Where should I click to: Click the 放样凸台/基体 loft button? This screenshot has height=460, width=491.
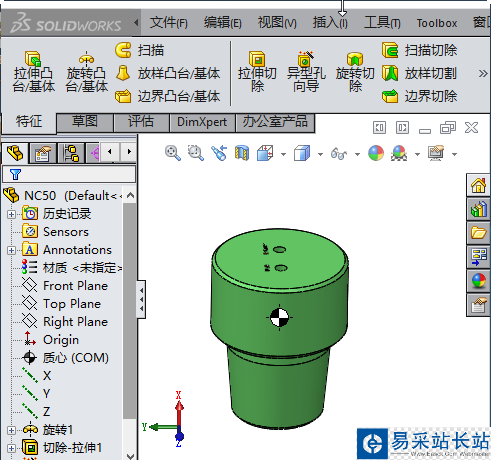[168, 73]
